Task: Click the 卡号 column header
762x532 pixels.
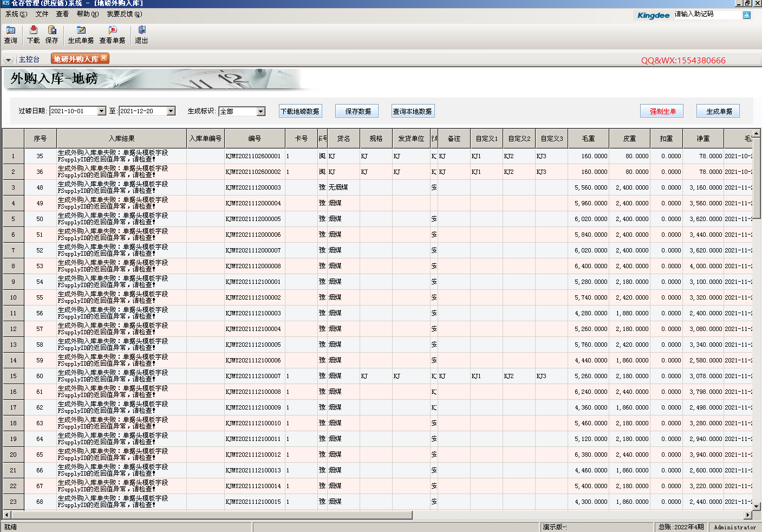Action: [x=301, y=139]
